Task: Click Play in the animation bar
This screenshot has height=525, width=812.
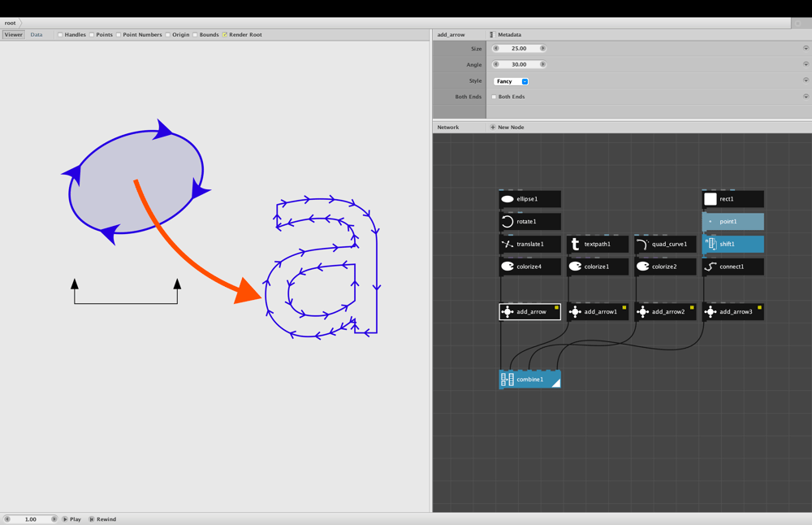Action: [72, 519]
